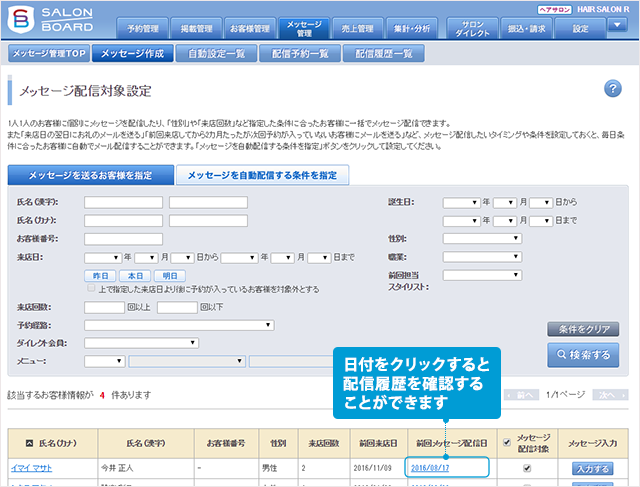
Task: Open the 職業 occupation dropdown
Action: click(x=482, y=256)
